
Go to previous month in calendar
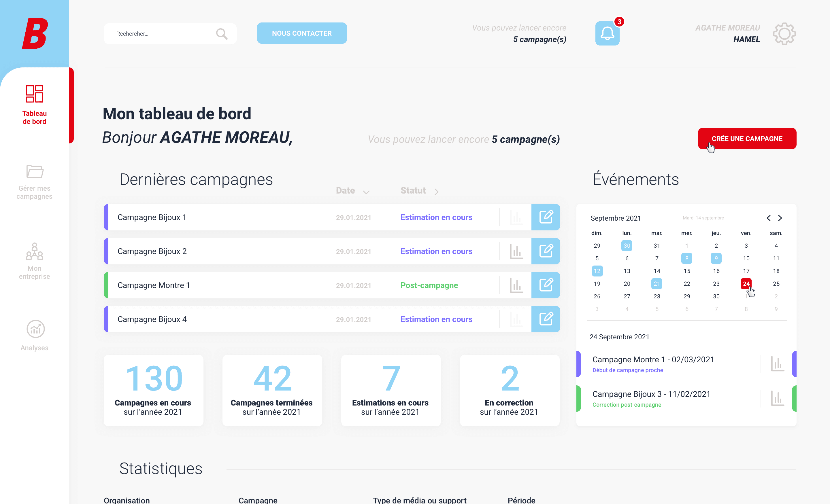pyautogui.click(x=768, y=218)
